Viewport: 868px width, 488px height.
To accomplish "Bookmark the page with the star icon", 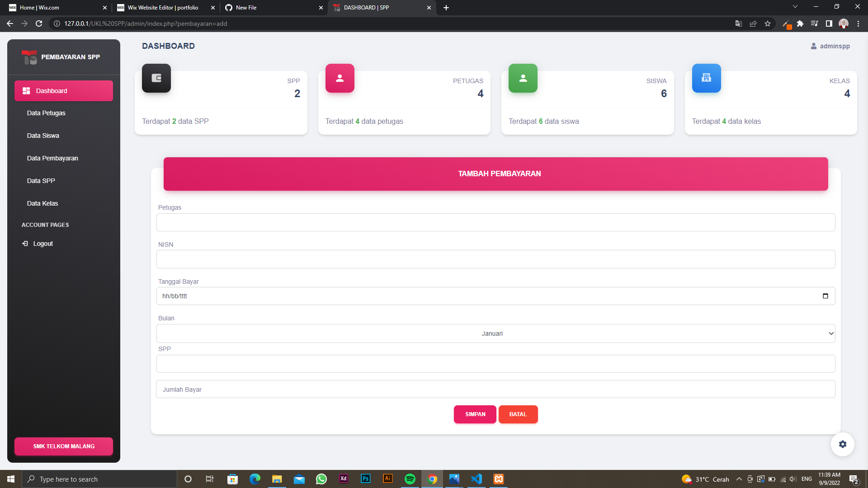I will (x=768, y=23).
